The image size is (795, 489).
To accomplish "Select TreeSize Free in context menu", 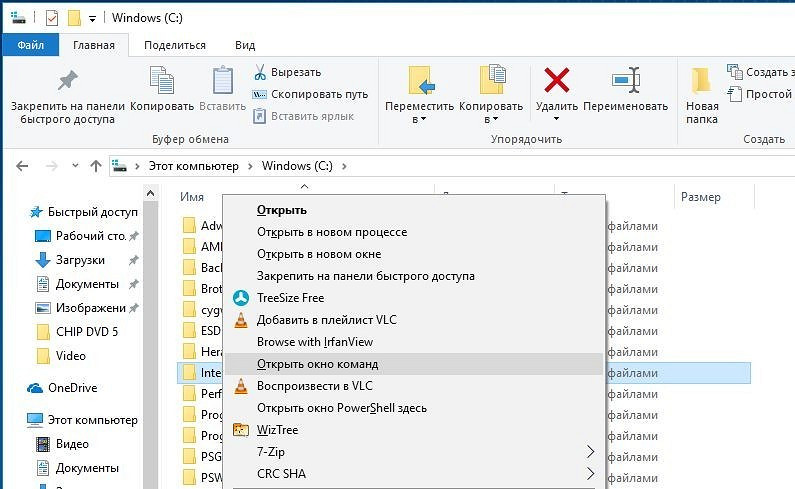I will tap(290, 298).
